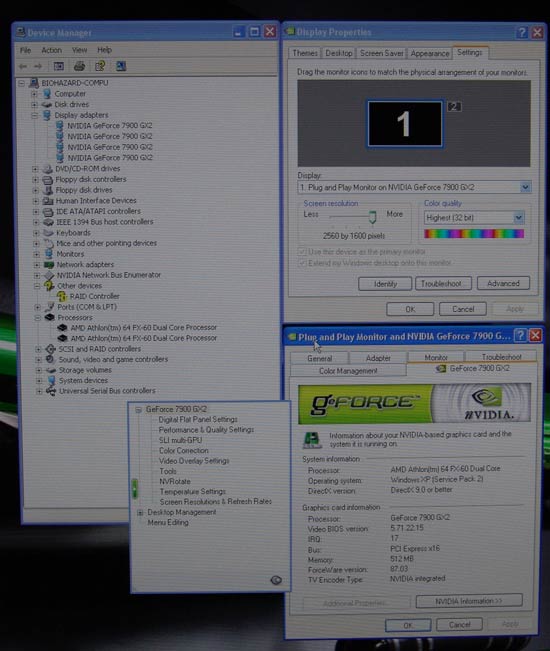The image size is (550, 651).
Task: Click the BIOHAZARD-COMPU root computer icon
Action: (x=33, y=83)
